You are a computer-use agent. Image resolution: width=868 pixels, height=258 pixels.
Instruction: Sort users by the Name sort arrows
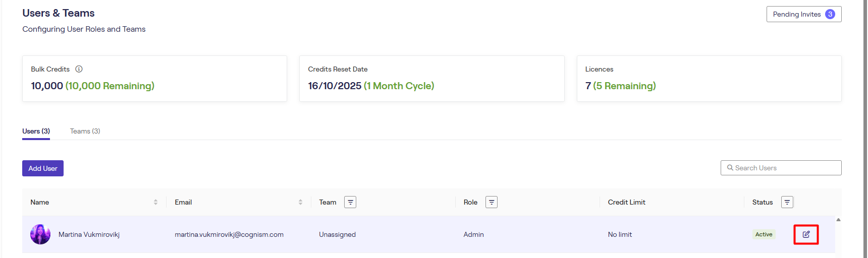(x=155, y=202)
